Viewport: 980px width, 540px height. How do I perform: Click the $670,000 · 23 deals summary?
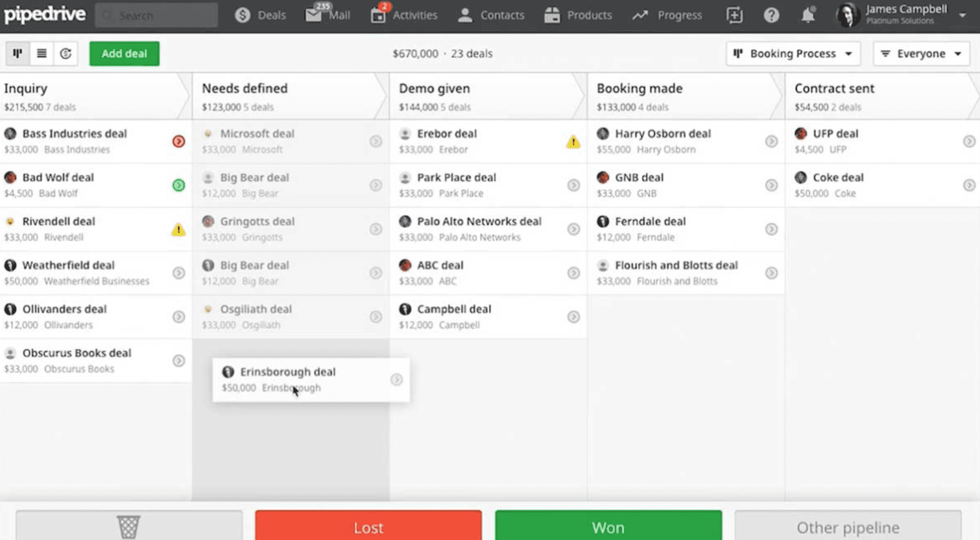click(443, 54)
